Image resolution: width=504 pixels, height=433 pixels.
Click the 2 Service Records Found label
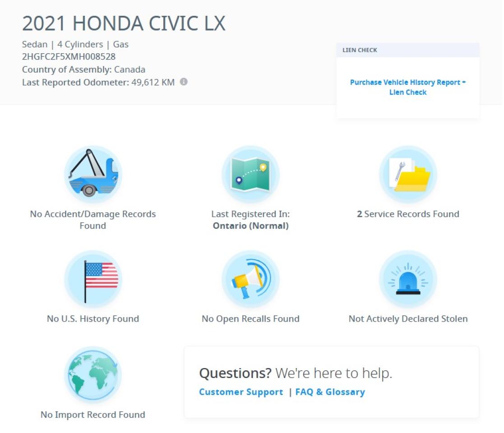click(408, 214)
